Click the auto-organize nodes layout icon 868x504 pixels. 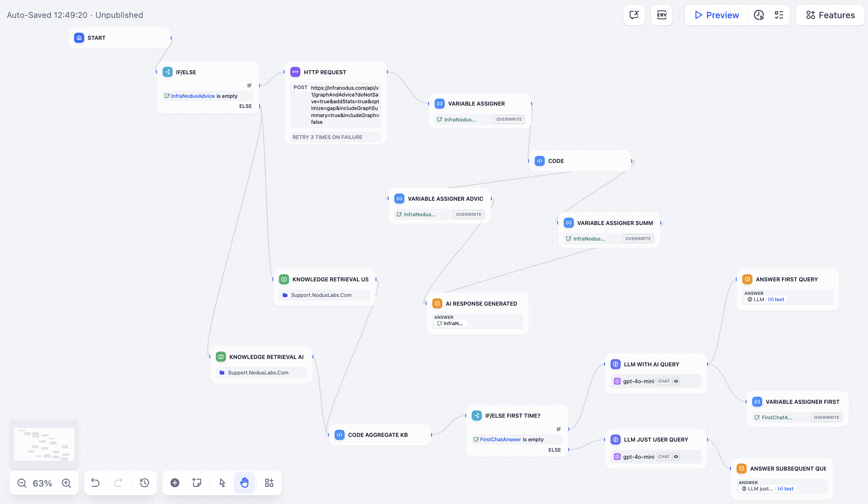[269, 483]
